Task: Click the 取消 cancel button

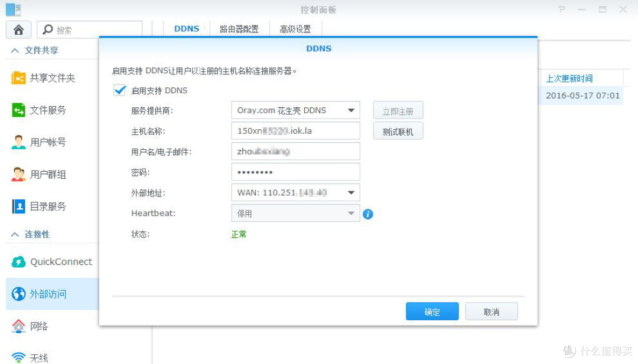Action: coord(491,311)
